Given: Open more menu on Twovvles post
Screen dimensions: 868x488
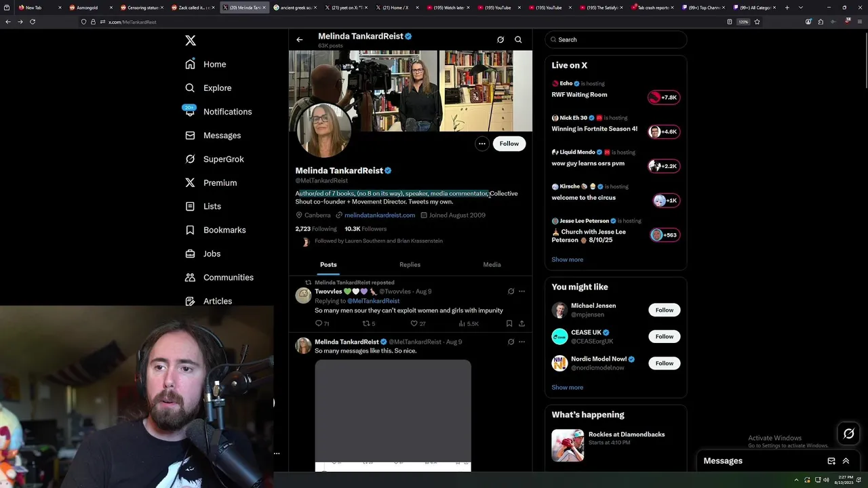Looking at the screenshot, I should [x=521, y=291].
